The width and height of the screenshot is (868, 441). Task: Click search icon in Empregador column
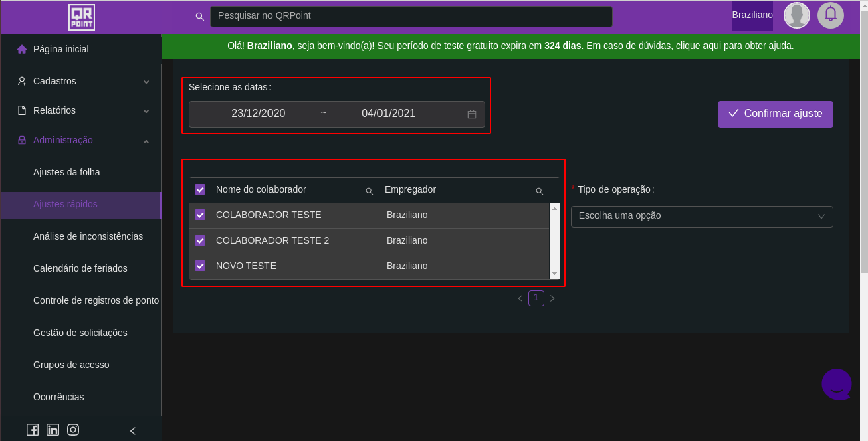(539, 191)
